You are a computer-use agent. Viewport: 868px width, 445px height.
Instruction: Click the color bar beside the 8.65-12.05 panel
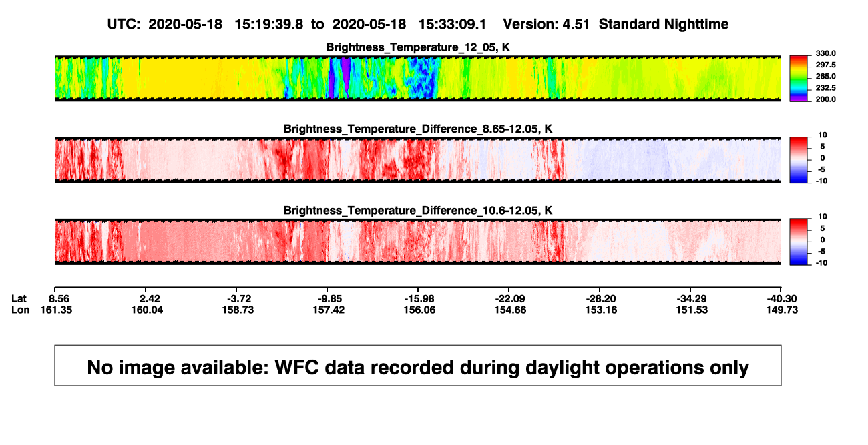pyautogui.click(x=799, y=160)
